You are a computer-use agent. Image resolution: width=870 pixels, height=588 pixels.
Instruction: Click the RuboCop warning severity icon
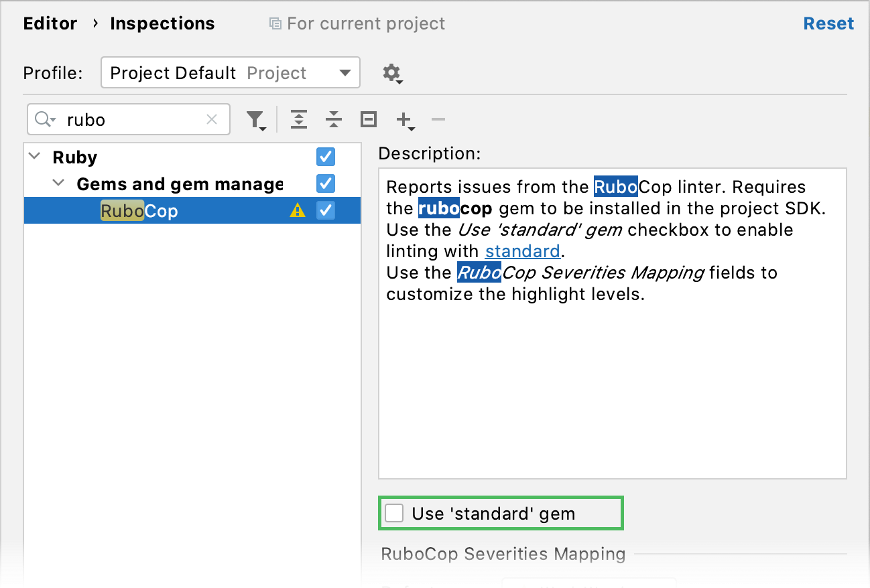[297, 211]
